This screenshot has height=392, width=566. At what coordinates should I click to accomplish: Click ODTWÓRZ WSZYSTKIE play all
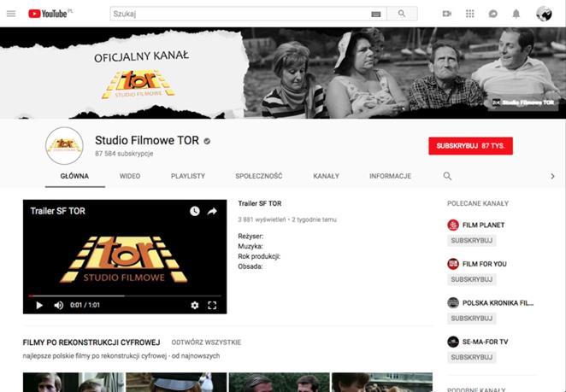pos(206,342)
